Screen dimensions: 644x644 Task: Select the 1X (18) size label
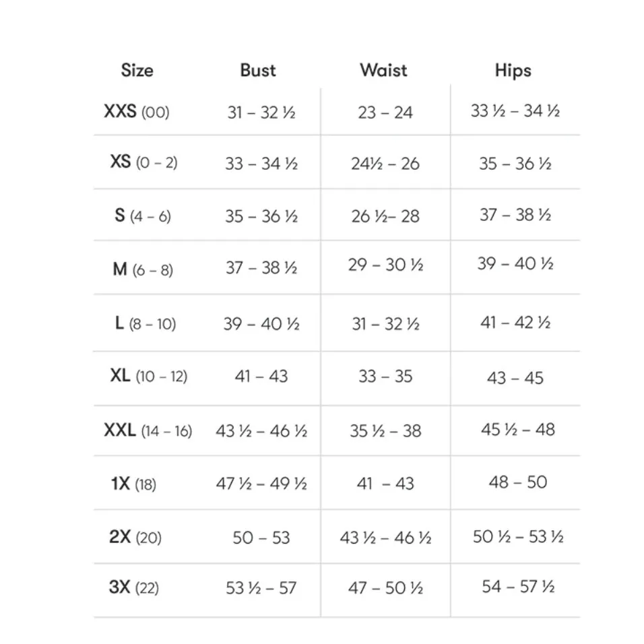click(133, 484)
